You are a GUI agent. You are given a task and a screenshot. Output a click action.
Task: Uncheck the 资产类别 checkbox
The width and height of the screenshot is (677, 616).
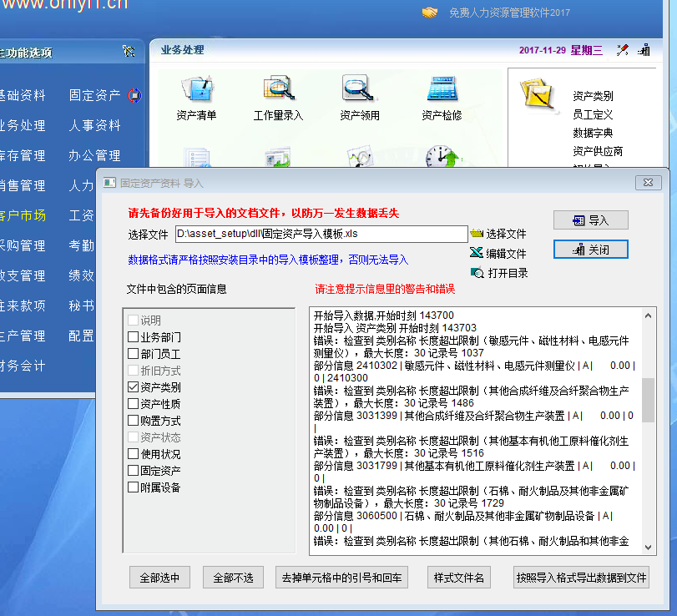(x=134, y=387)
